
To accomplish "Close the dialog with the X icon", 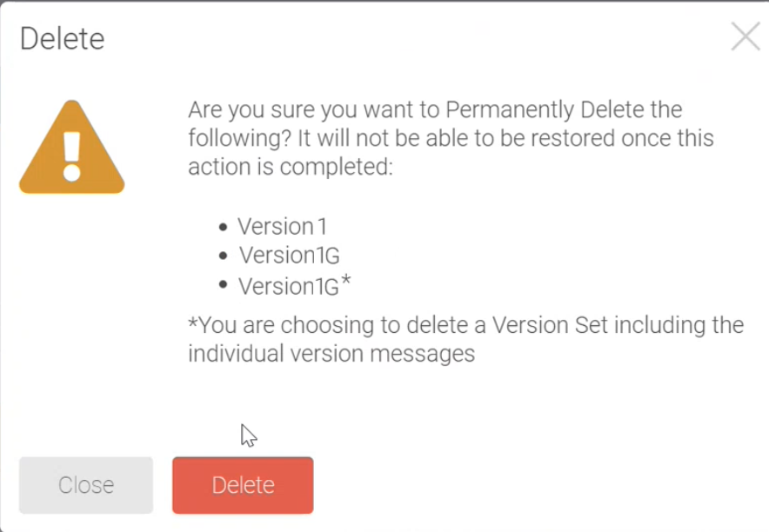I will (746, 37).
